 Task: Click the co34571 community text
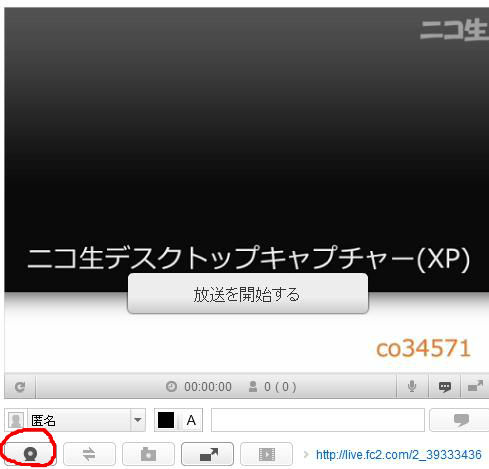click(423, 348)
